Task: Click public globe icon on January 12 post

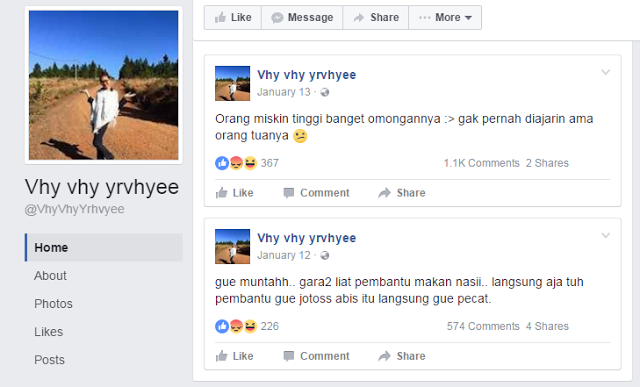Action: (324, 256)
